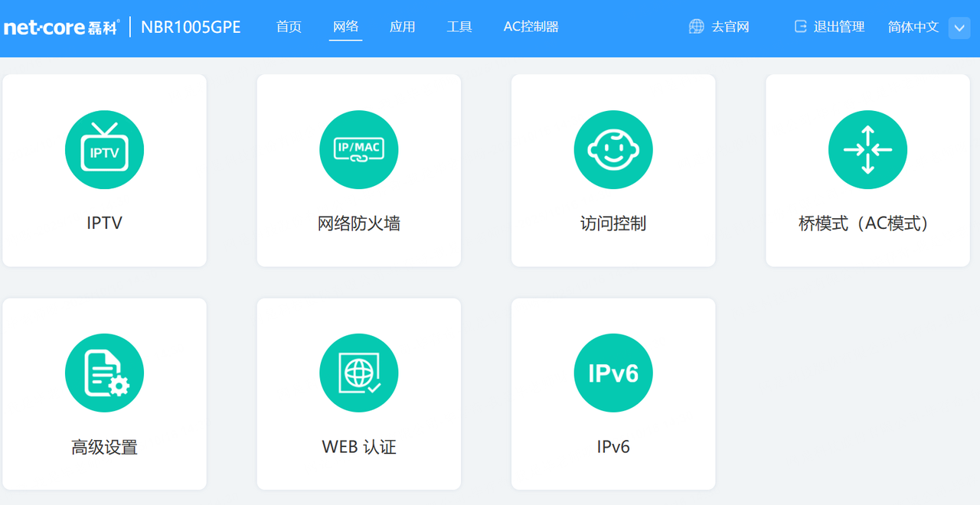
Task: Select the 网络 tab
Action: click(346, 27)
